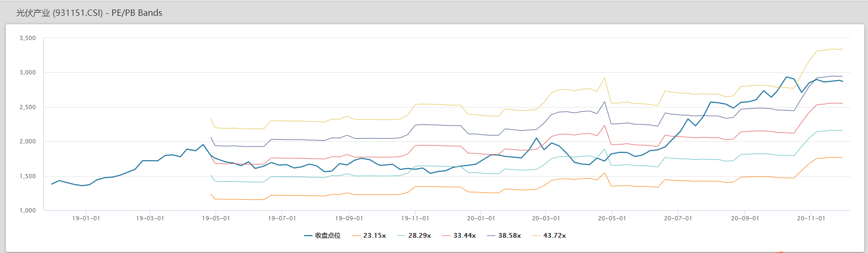Click the 20-11-01 x-axis date label

coord(811,218)
